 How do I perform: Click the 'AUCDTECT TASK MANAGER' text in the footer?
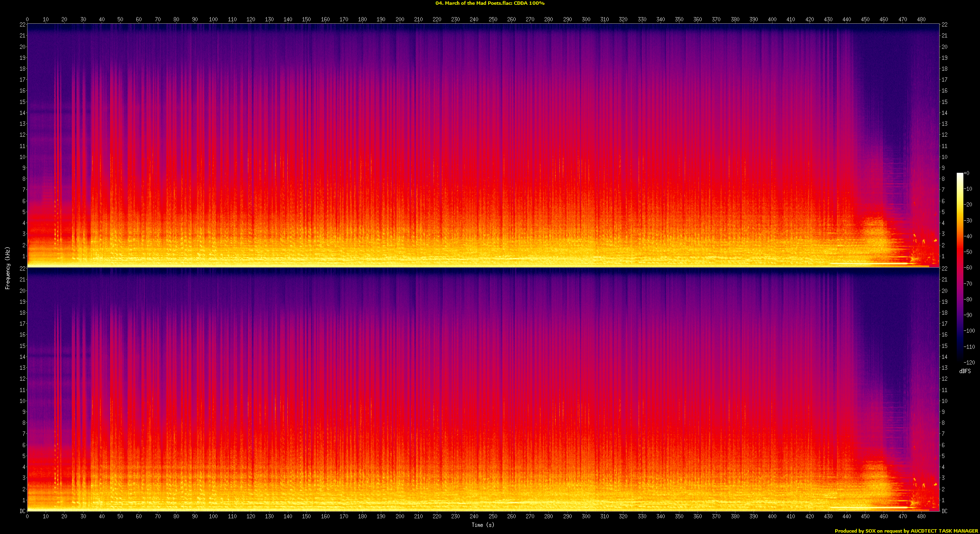pyautogui.click(x=944, y=531)
